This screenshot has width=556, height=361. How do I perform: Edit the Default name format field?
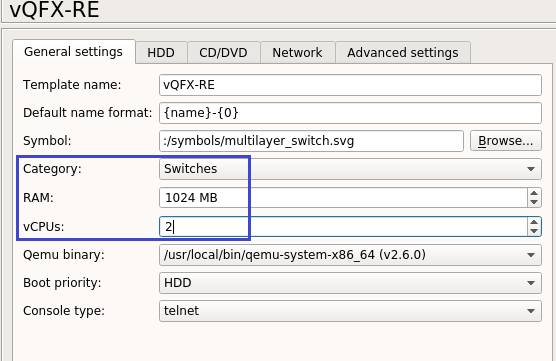350,113
